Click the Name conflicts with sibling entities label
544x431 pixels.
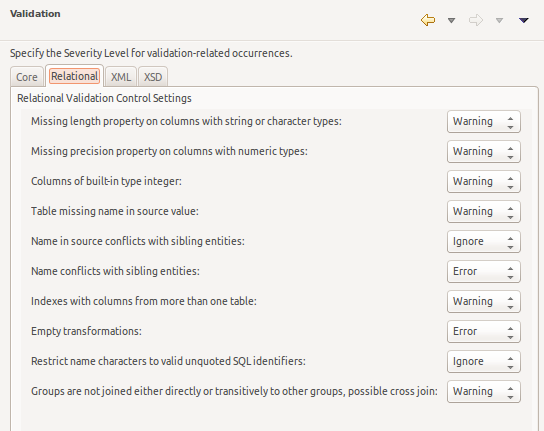(x=115, y=271)
